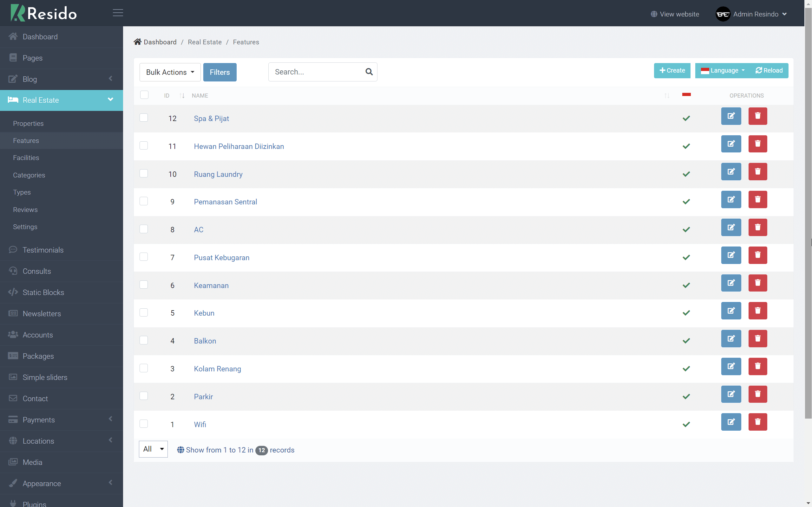Select Facilities in the Real Estate menu
This screenshot has width=812, height=507.
point(26,157)
